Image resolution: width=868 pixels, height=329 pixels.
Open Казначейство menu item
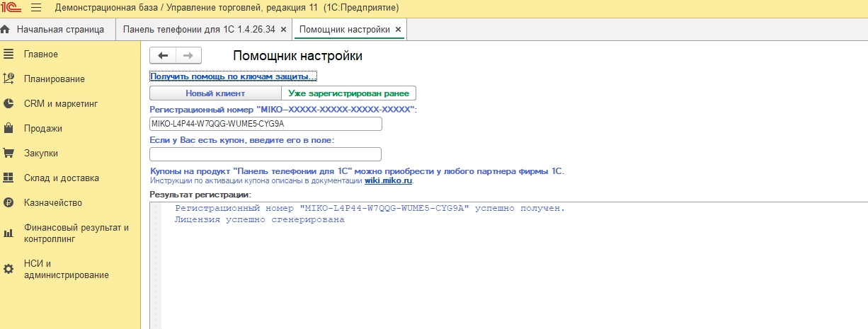tap(53, 203)
